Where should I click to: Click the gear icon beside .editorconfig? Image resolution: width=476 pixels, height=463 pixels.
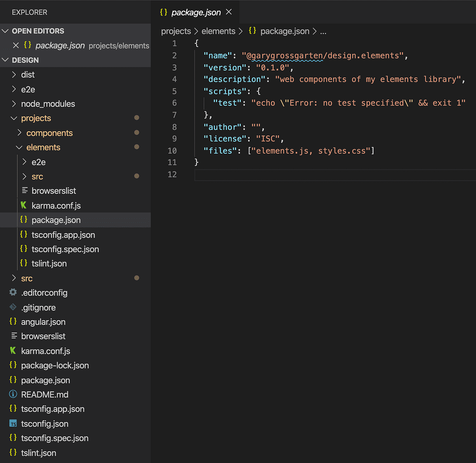tap(13, 293)
